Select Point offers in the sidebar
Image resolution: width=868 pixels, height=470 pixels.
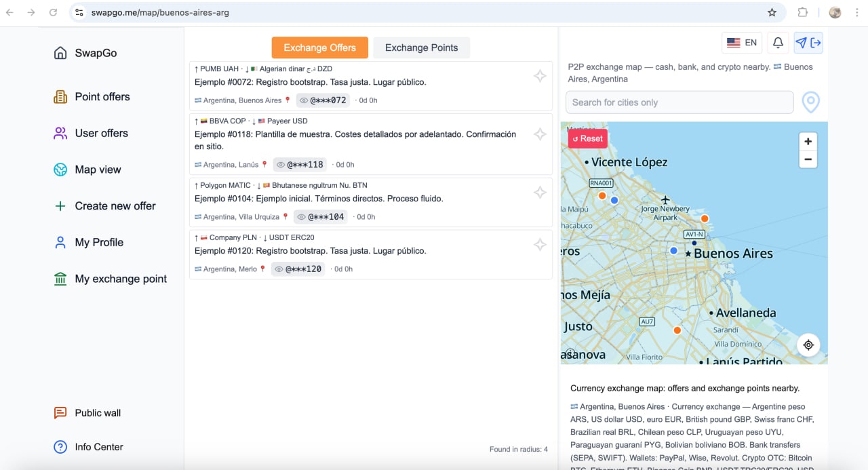pyautogui.click(x=102, y=96)
